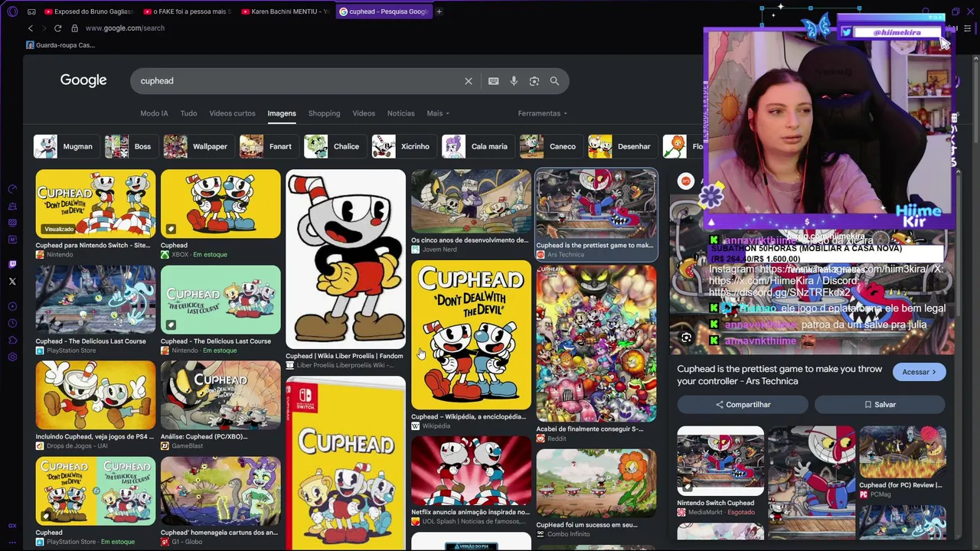Filter images by Mugman chip
The width and height of the screenshot is (980, 551).
pyautogui.click(x=66, y=146)
